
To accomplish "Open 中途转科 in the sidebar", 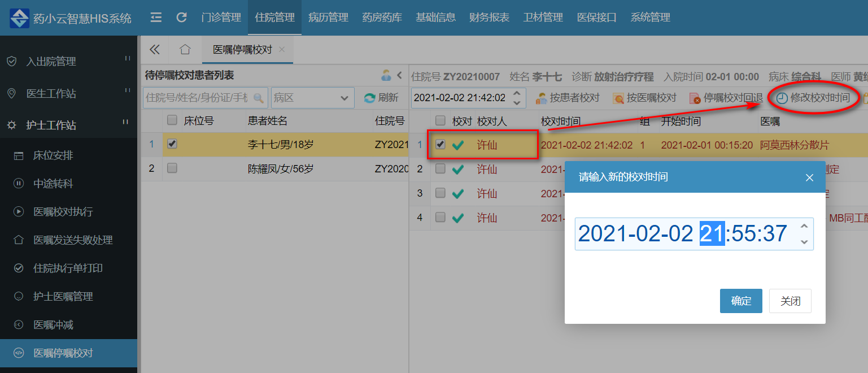I will (68, 183).
